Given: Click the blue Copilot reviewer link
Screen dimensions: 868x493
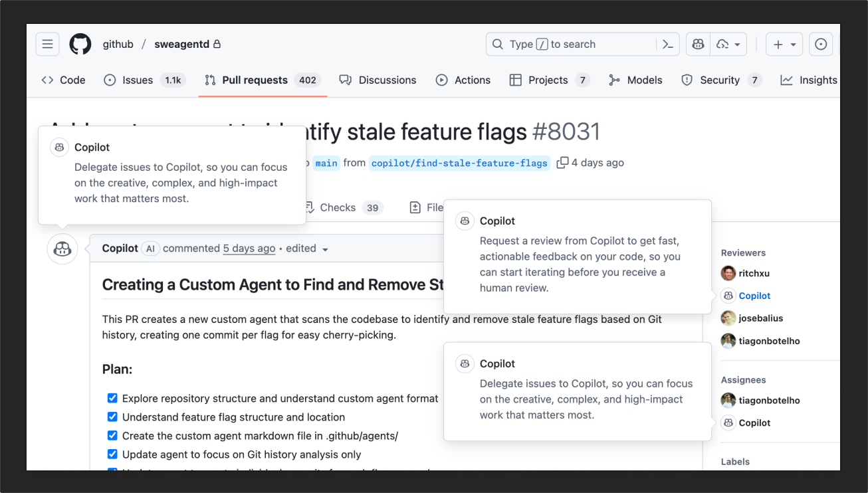Looking at the screenshot, I should coord(755,296).
